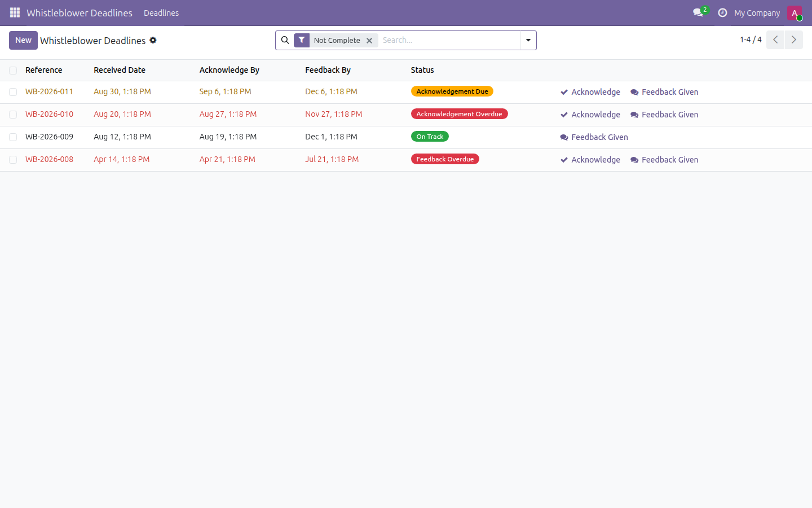Click the Feedback Overdue status badge
Viewport: 812px width, 508px height.
pyautogui.click(x=445, y=159)
